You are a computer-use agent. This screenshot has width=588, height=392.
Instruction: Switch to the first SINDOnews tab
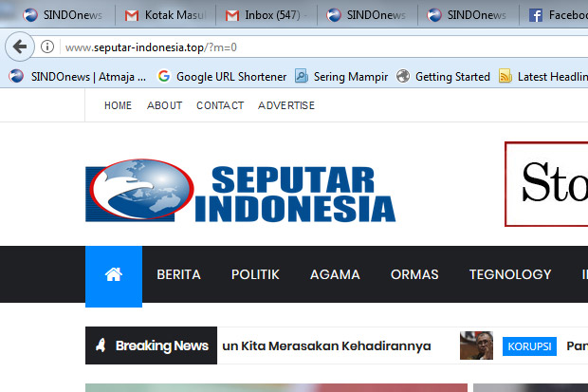[x=63, y=15]
